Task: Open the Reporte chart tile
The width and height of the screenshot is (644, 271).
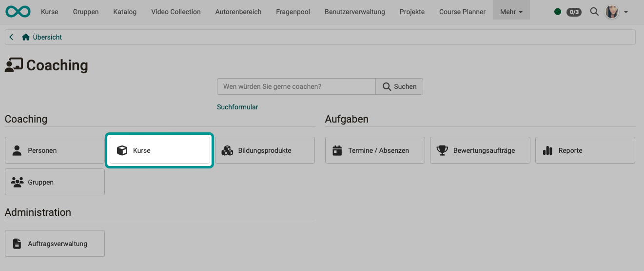Action: pyautogui.click(x=585, y=150)
